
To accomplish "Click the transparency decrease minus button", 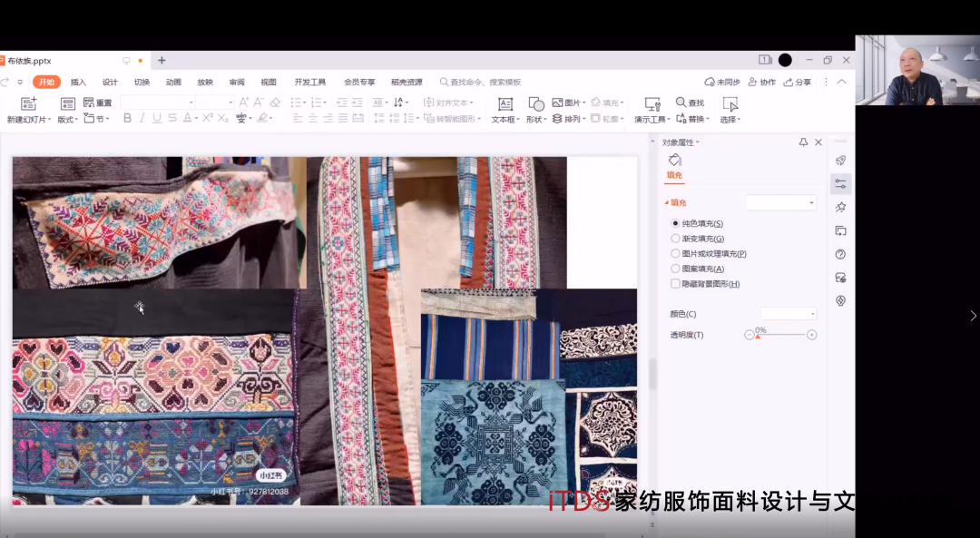I will (x=750, y=335).
